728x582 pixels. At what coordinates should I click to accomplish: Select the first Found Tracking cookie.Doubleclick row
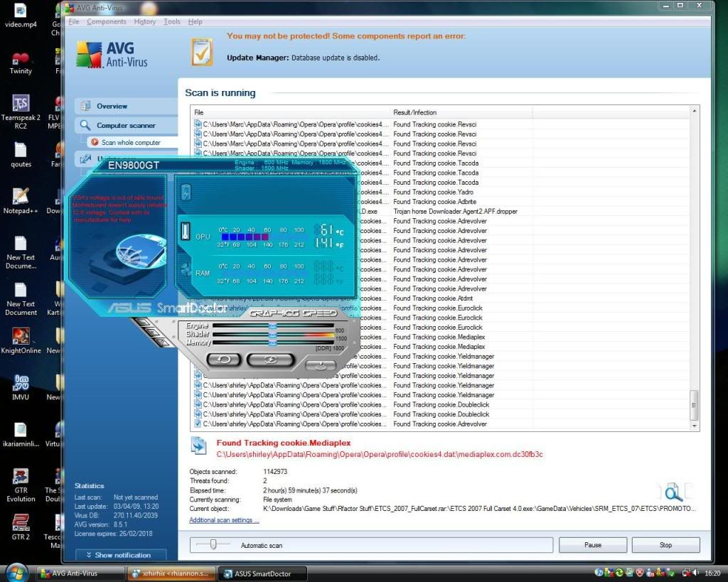[441, 405]
